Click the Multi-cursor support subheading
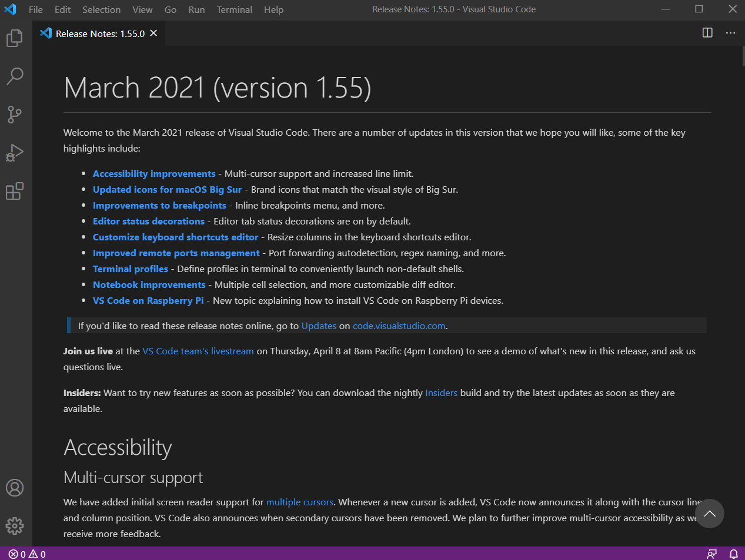Image resolution: width=745 pixels, height=560 pixels. coord(133,478)
